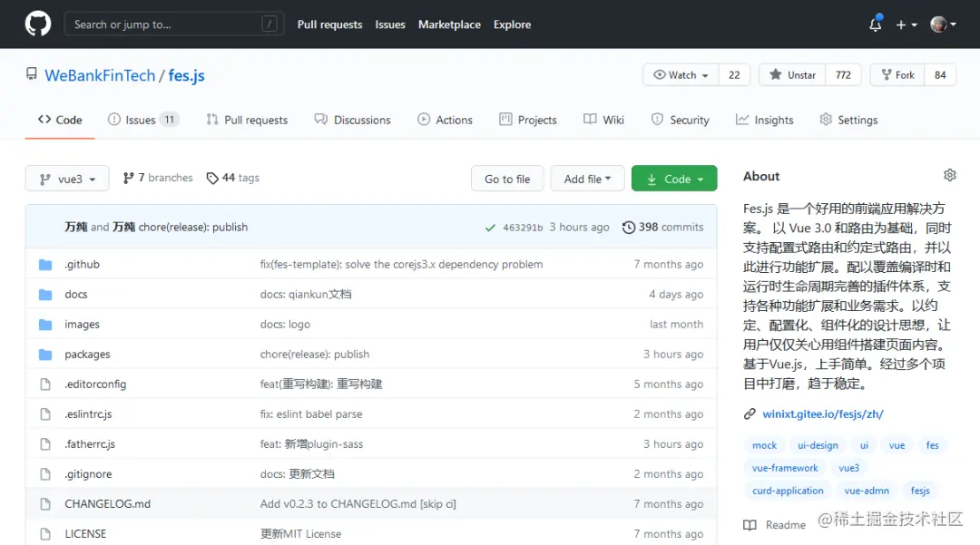Open the .gitignore file
Screen dimensions: 980x545
point(88,474)
